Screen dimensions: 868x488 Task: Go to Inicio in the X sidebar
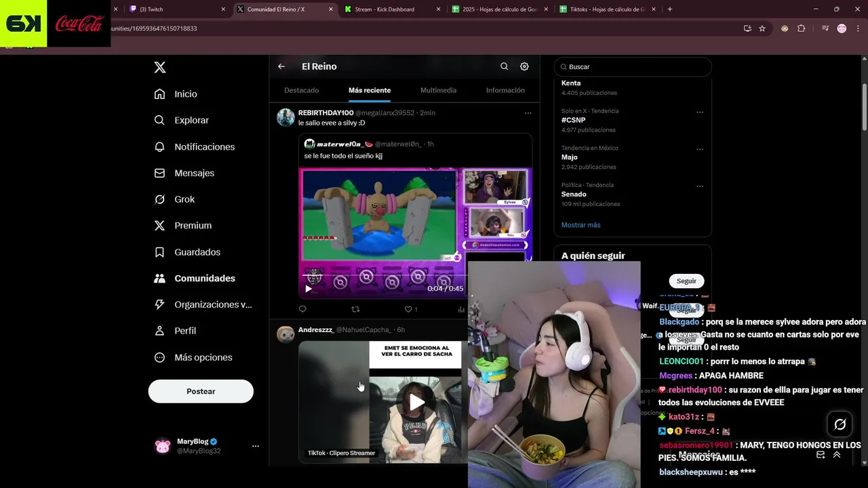tap(176, 94)
